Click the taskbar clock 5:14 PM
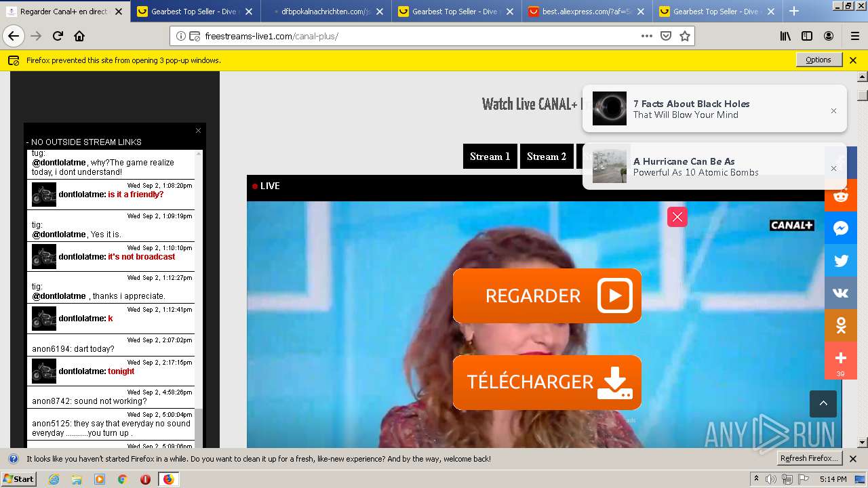Screen dimensions: 868x488 833,479
